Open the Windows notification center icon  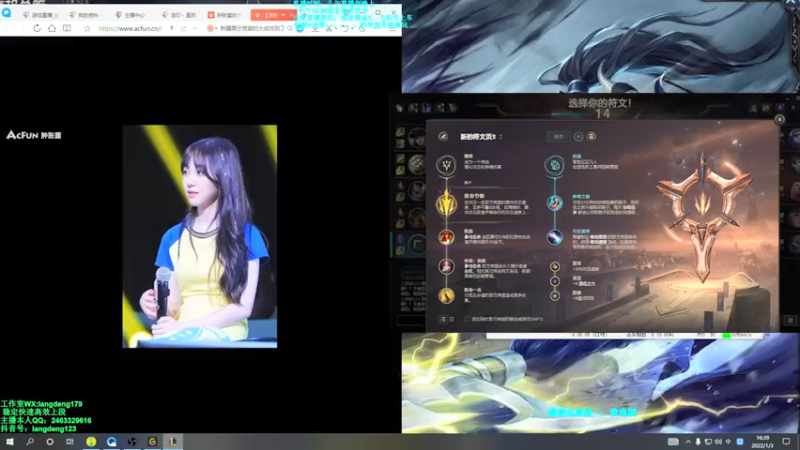click(x=786, y=442)
